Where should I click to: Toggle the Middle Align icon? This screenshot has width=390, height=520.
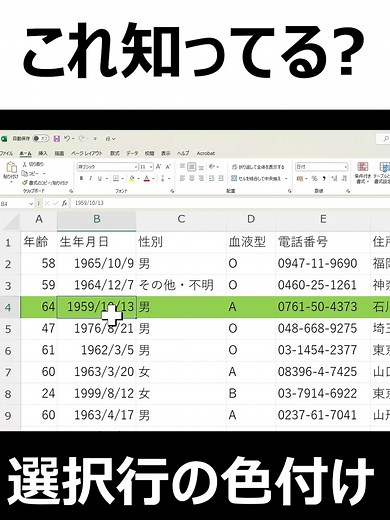[x=192, y=167]
